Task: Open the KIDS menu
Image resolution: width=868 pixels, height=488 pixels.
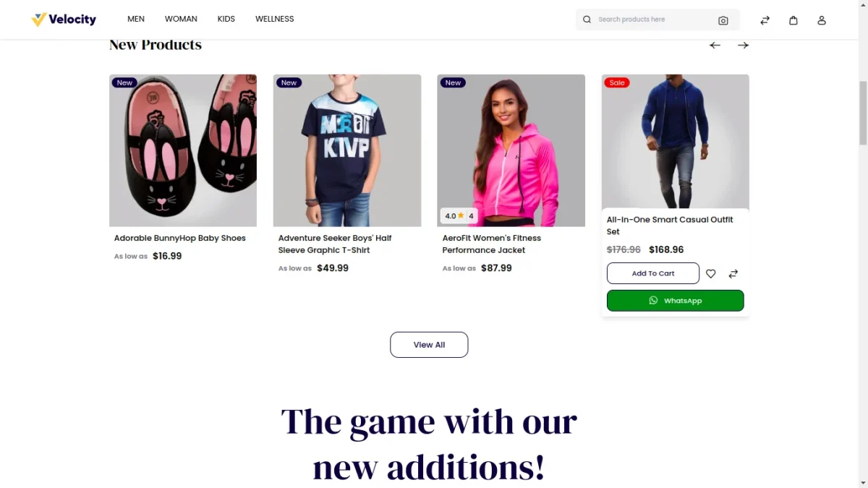Action: coord(226,19)
